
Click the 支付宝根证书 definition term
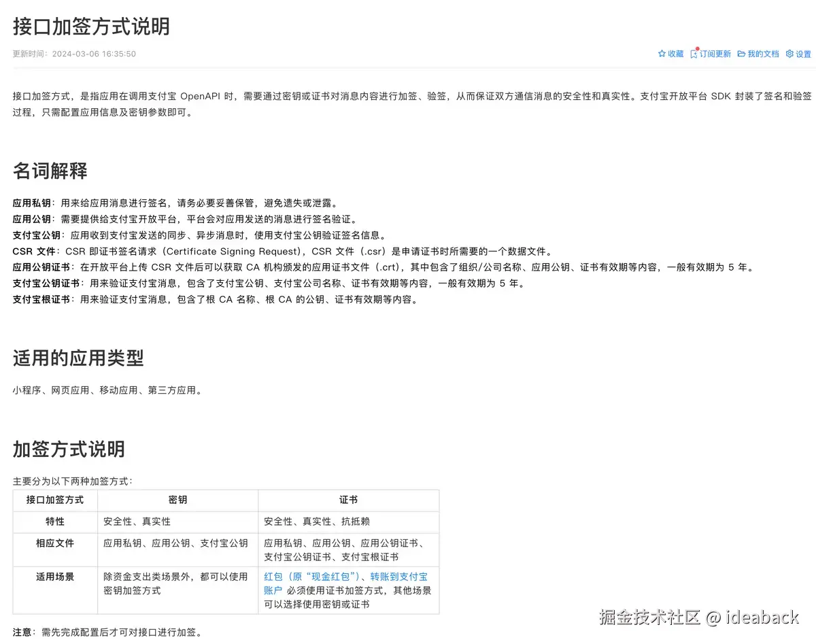point(41,299)
